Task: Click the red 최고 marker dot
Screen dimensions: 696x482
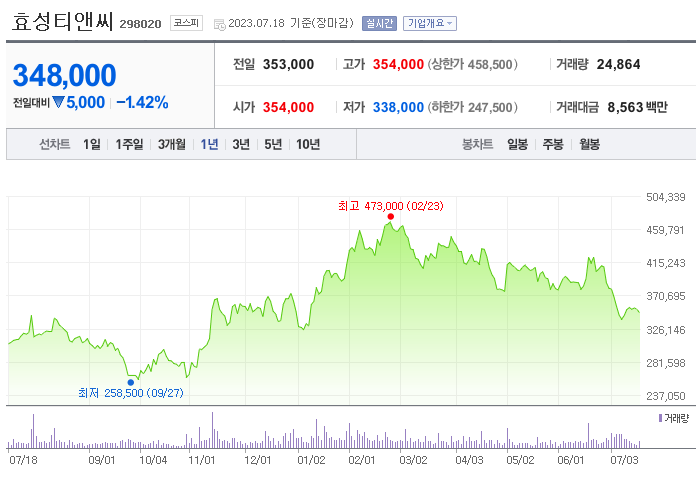Action: click(391, 217)
